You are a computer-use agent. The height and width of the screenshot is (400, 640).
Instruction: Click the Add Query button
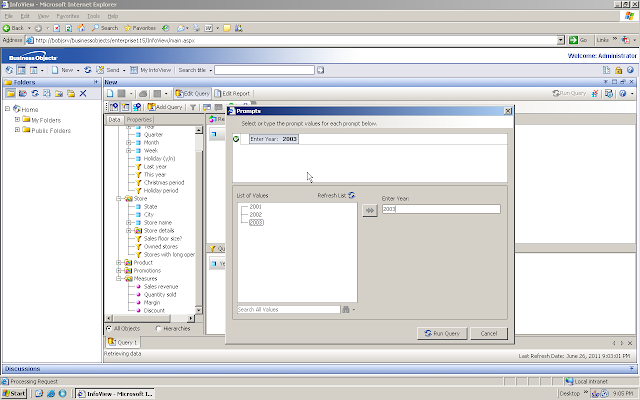click(x=165, y=107)
